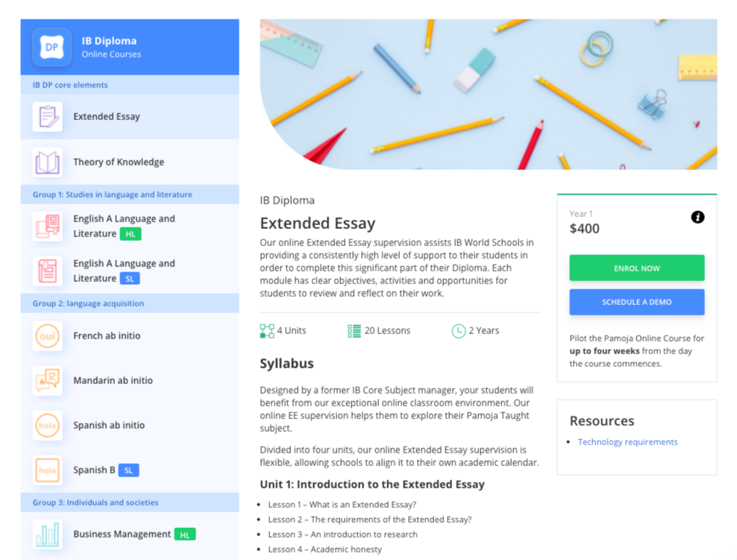This screenshot has height=560, width=737.
Task: Select the Business Management chart icon
Action: point(48,535)
